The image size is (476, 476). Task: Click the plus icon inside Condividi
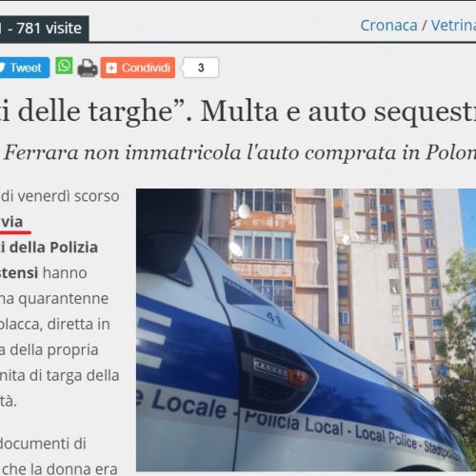111,68
